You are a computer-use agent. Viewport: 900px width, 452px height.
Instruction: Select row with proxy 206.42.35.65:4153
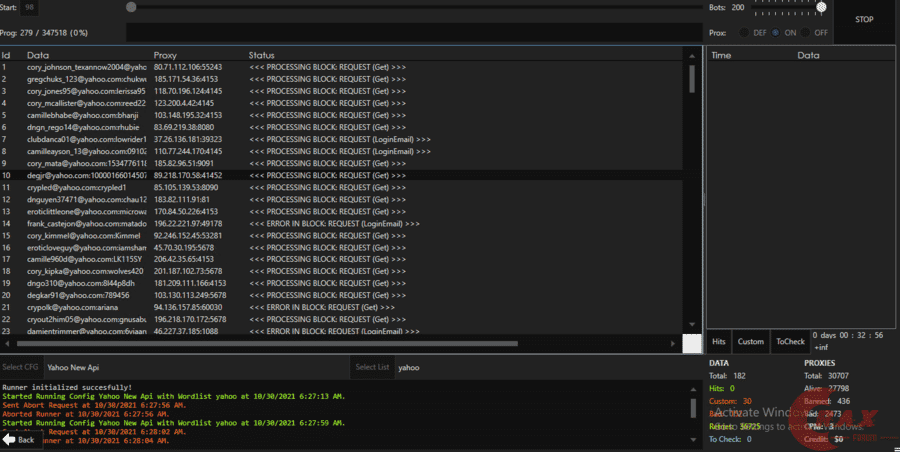click(342, 259)
